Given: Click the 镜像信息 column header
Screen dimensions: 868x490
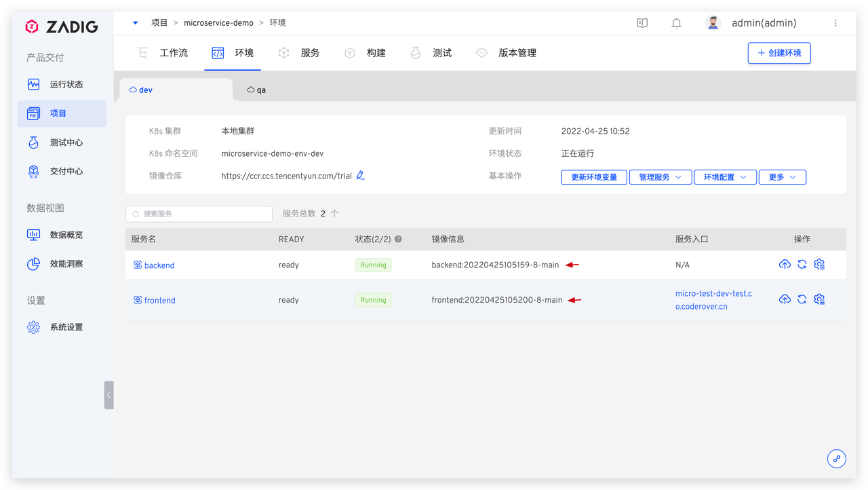Looking at the screenshot, I should point(448,239).
